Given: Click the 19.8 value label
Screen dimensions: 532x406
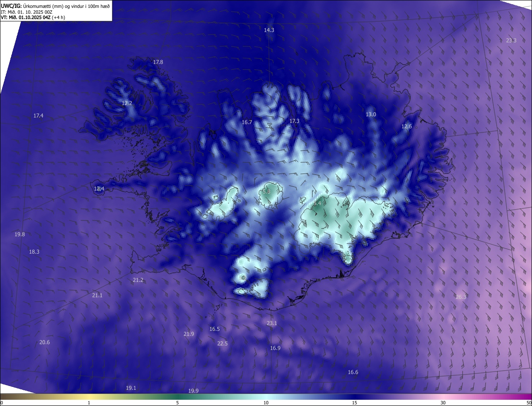Looking at the screenshot, I should [20, 234].
